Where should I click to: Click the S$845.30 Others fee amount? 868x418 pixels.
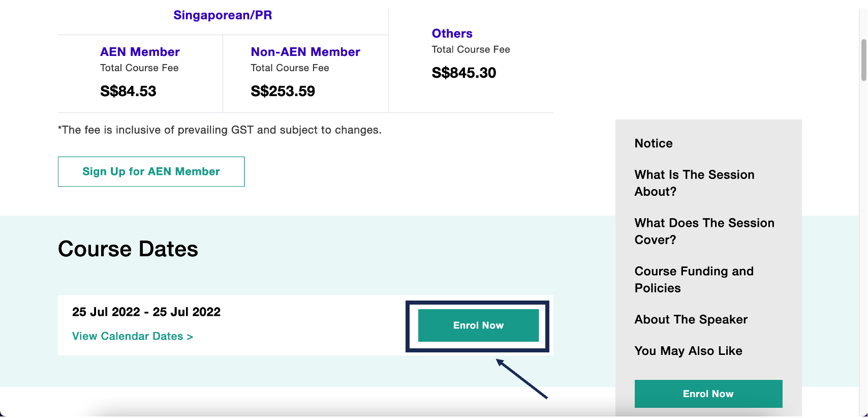pos(463,73)
